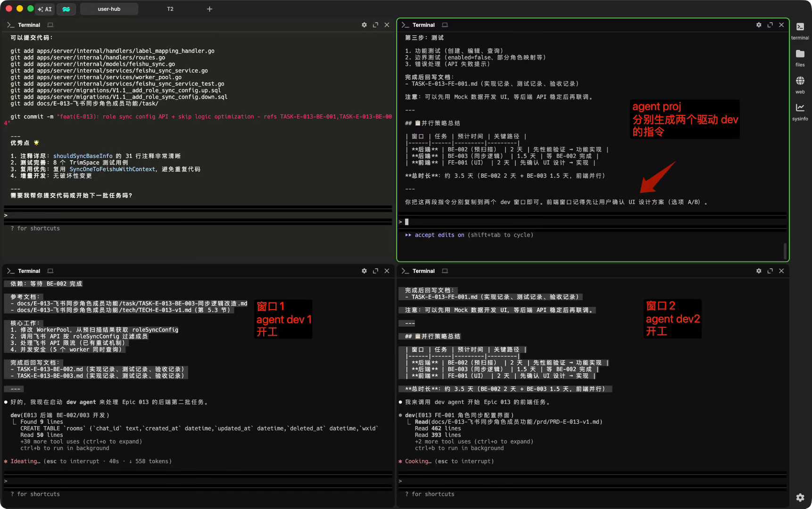This screenshot has width=812, height=509.
Task: Open settings for top-right terminal pane
Action: pos(758,25)
